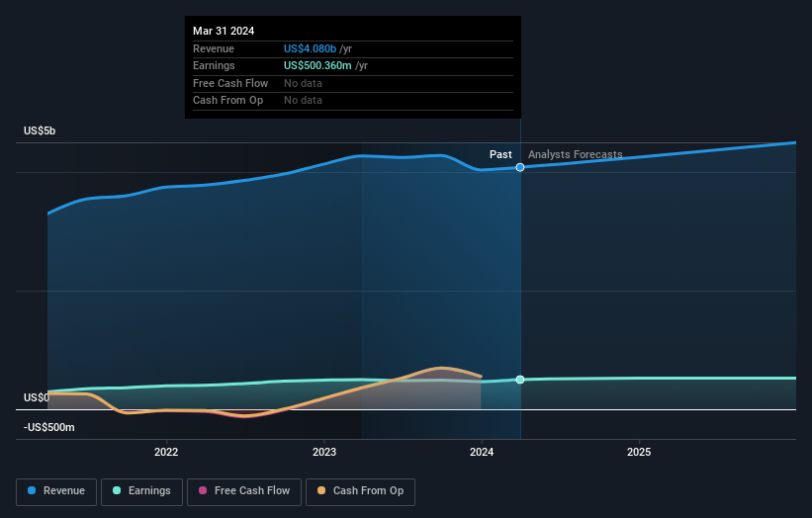The image size is (812, 518).
Task: Click the -US$500m axis label
Action: [x=49, y=427]
